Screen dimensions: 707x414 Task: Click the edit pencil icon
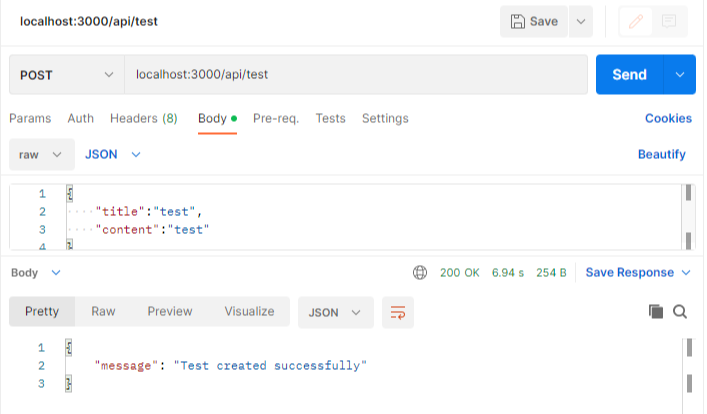pyautogui.click(x=636, y=21)
